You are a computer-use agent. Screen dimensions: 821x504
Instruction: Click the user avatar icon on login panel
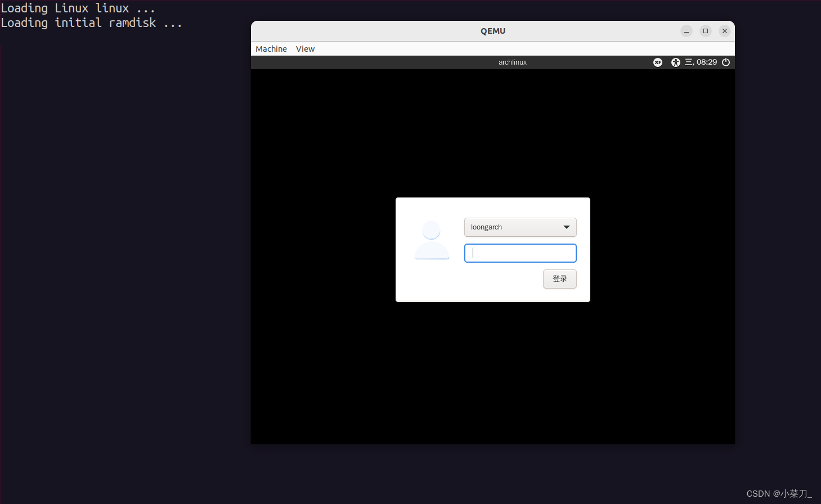431,240
